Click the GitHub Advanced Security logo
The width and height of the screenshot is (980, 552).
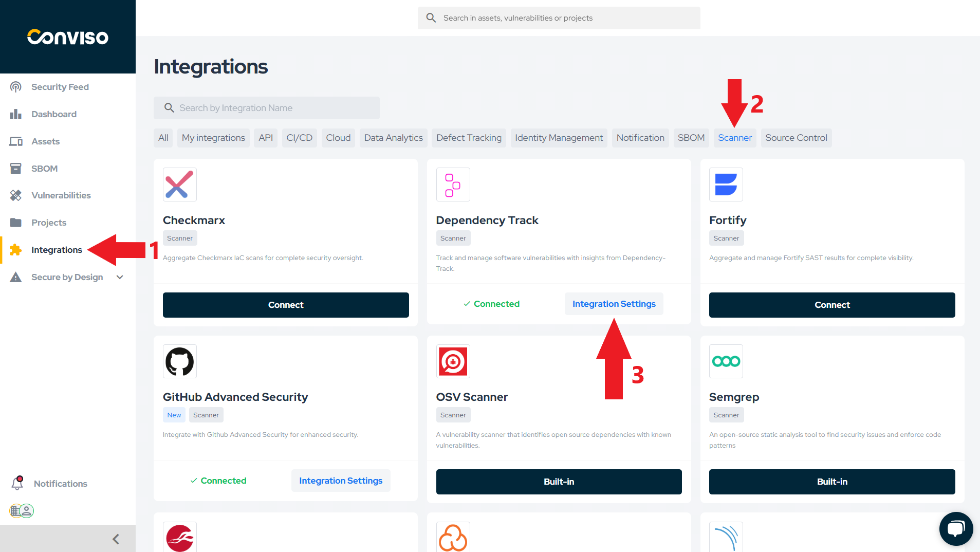click(x=180, y=361)
